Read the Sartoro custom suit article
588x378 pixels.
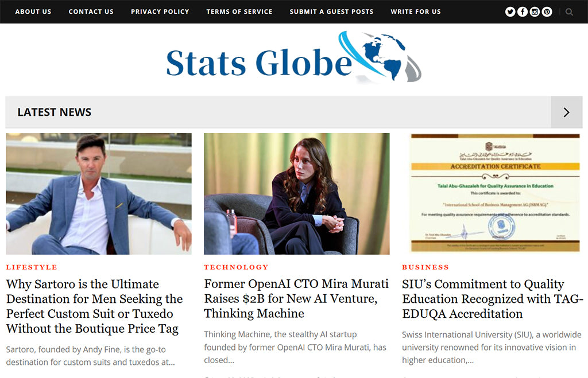click(x=95, y=306)
